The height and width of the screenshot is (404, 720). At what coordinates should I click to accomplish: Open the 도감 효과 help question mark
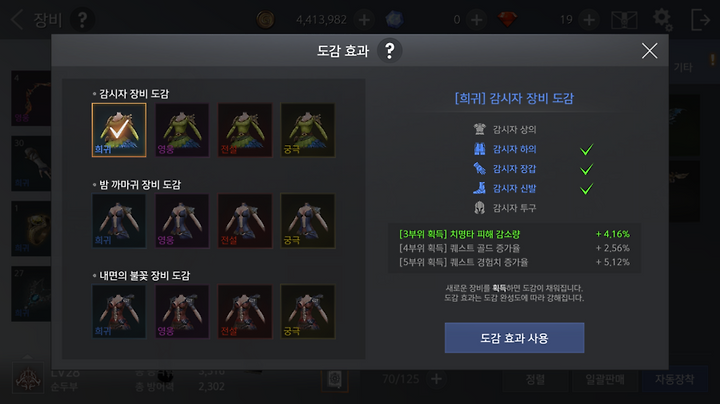[389, 50]
